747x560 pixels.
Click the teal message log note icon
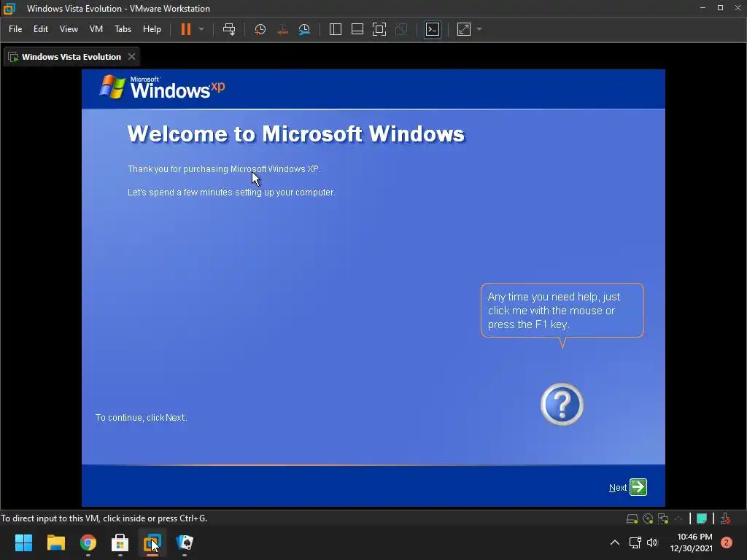[701, 518]
